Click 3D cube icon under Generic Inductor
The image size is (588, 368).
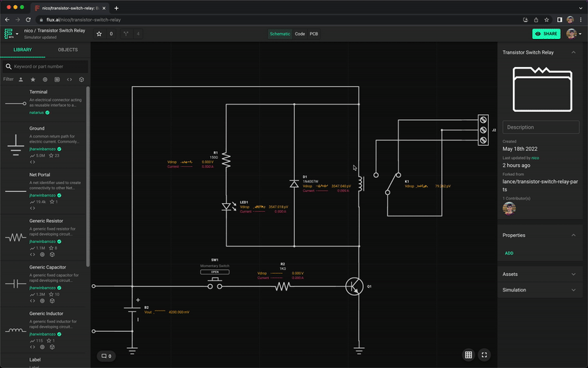pos(52,347)
